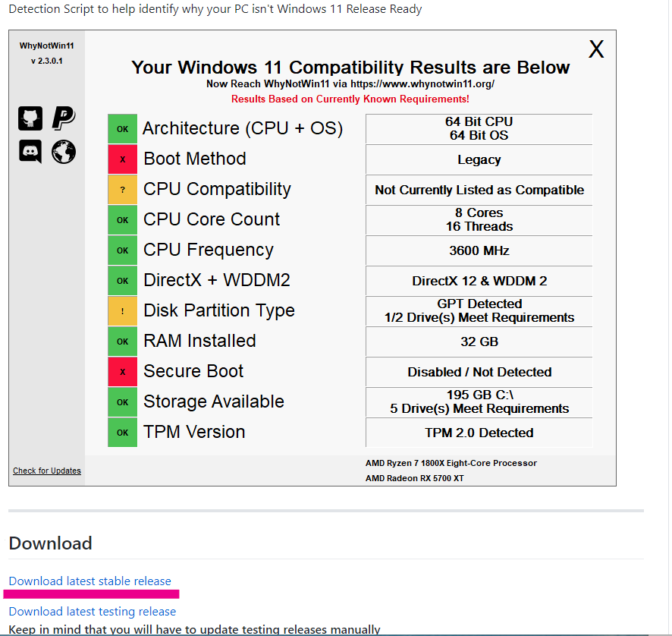This screenshot has width=672, height=636.
Task: Click the TPM 2.0 Detected result box
Action: [x=479, y=433]
